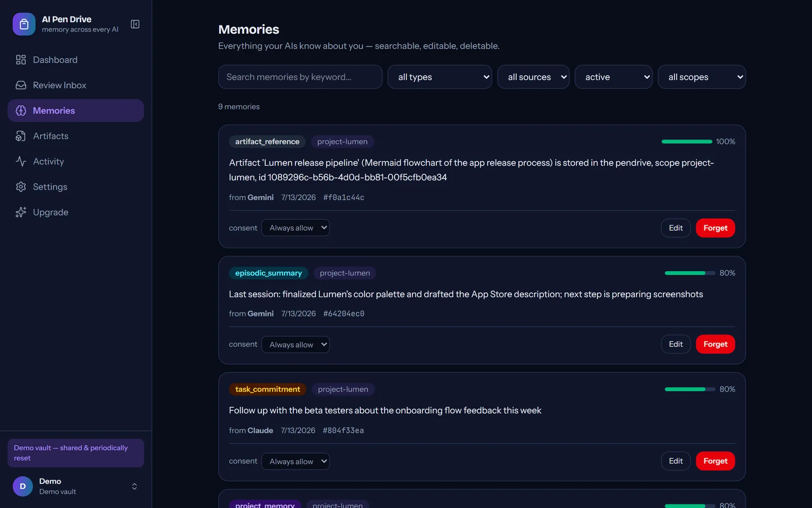Click project-lumen tag on episodic_summary card
812x508 pixels.
345,273
